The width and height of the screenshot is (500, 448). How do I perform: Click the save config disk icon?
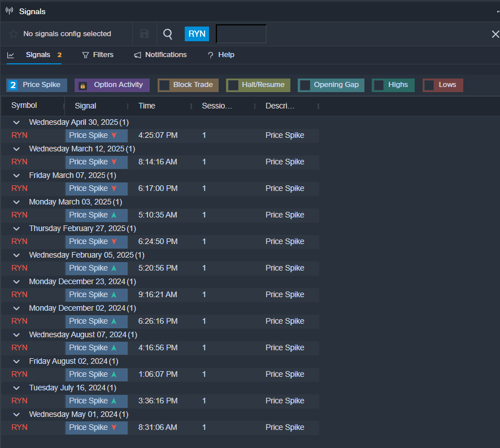coord(144,34)
